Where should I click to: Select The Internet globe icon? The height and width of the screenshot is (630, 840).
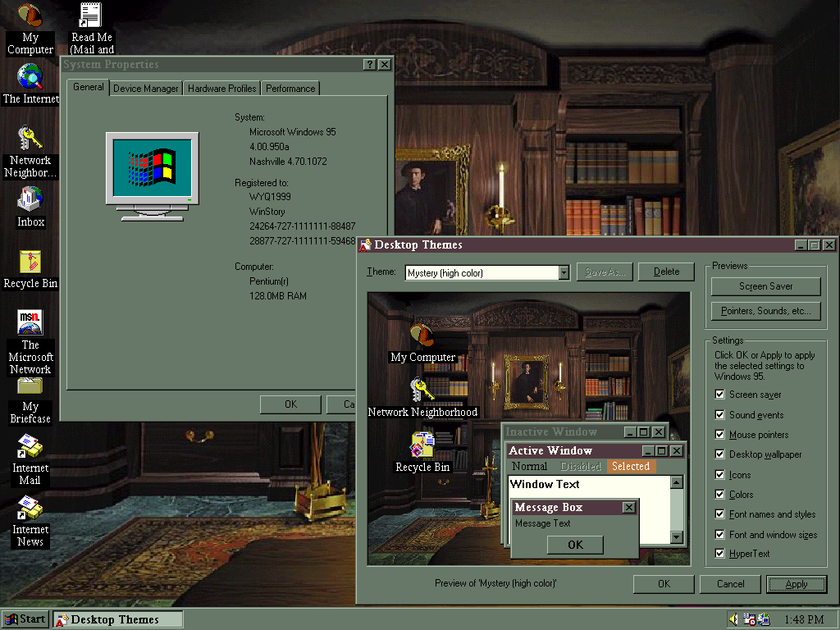pos(30,76)
